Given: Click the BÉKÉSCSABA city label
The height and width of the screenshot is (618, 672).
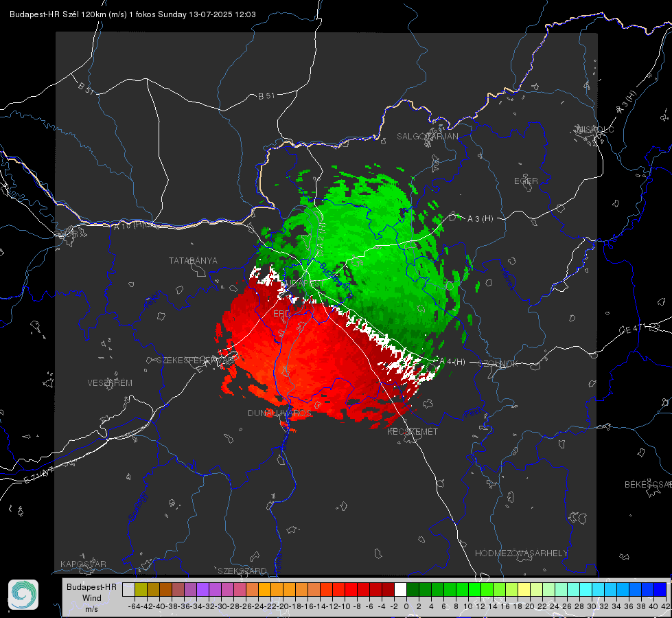Looking at the screenshot, I should click(x=648, y=485).
